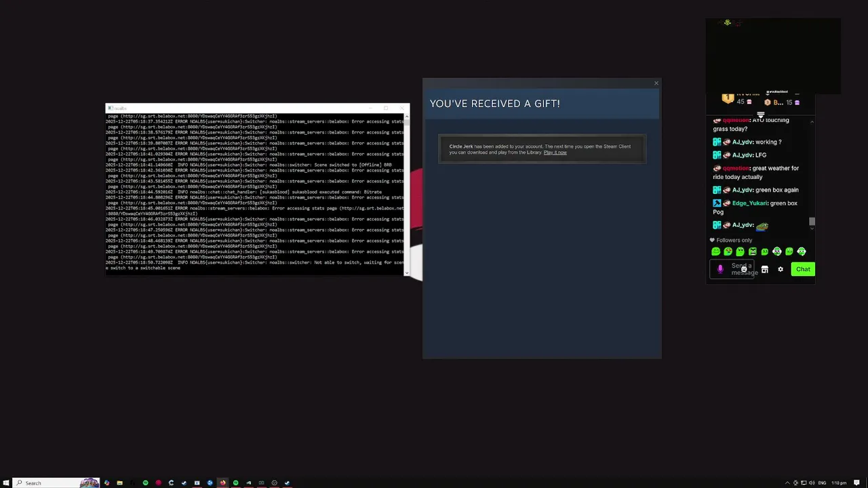Open the emoji picker in chat
This screenshot has height=488, width=868.
point(744,270)
